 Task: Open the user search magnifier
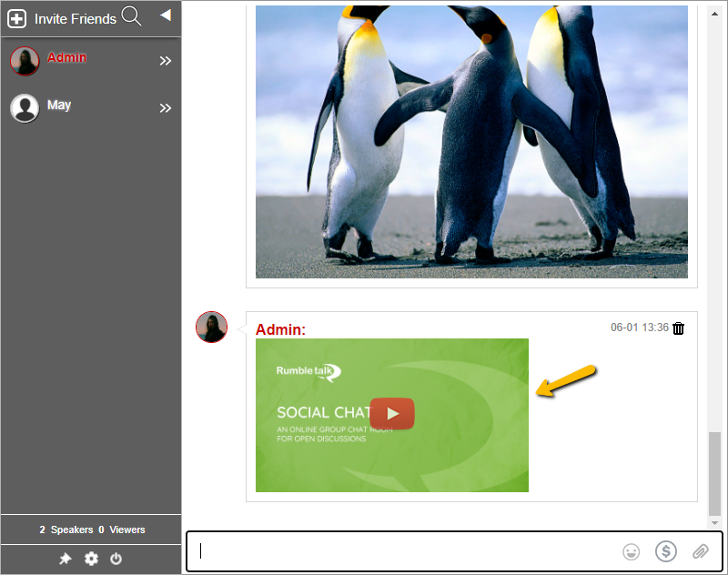pyautogui.click(x=132, y=16)
